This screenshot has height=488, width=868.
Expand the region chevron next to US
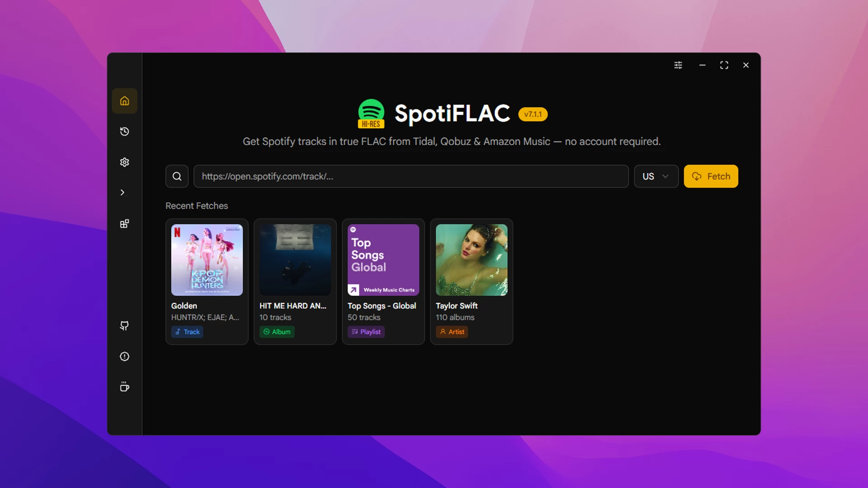click(665, 177)
